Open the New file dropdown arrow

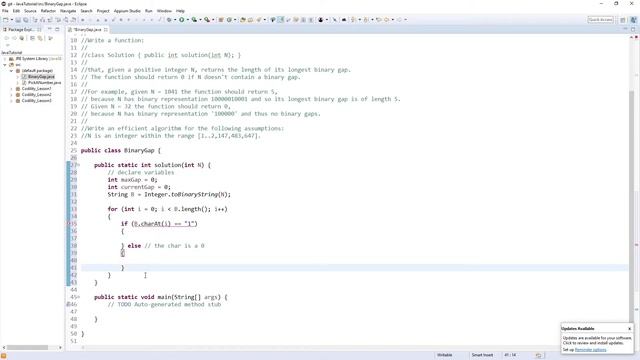tap(12, 20)
